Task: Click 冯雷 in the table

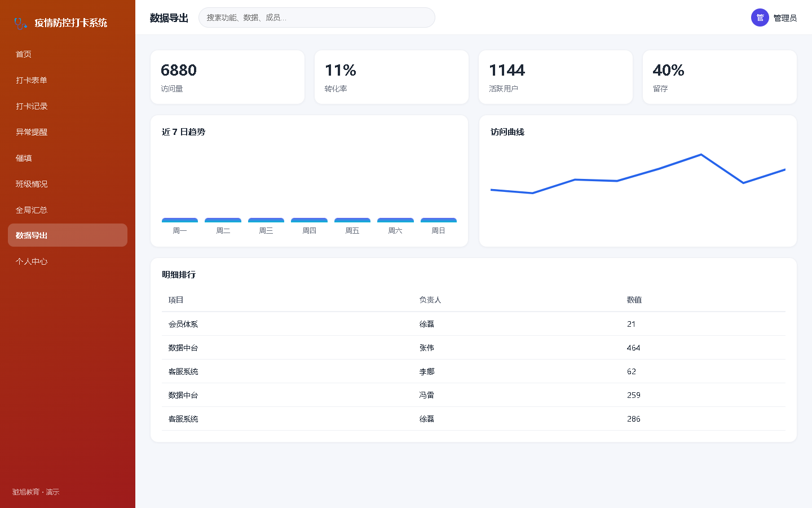Action: [427, 395]
